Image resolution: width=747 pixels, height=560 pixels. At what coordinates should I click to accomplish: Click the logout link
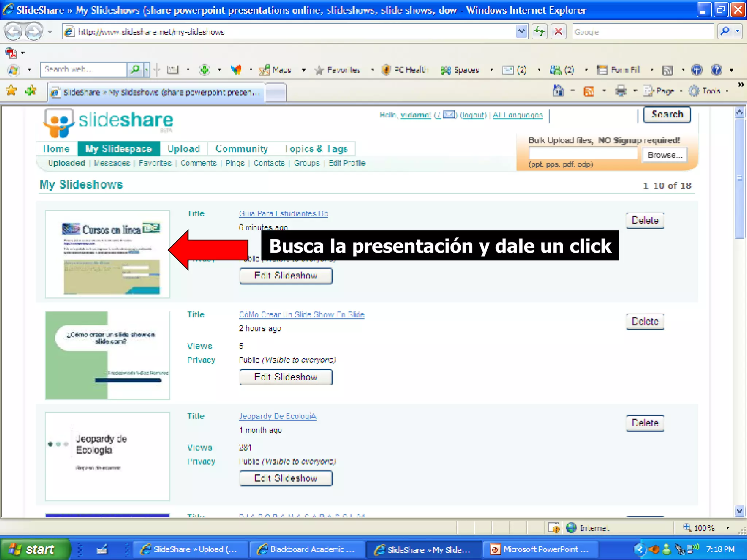coord(473,115)
